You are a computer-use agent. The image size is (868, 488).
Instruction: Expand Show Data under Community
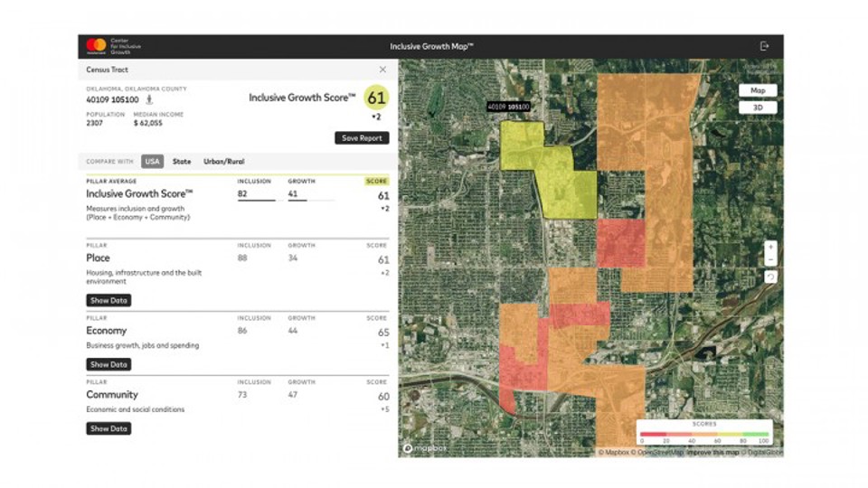108,428
